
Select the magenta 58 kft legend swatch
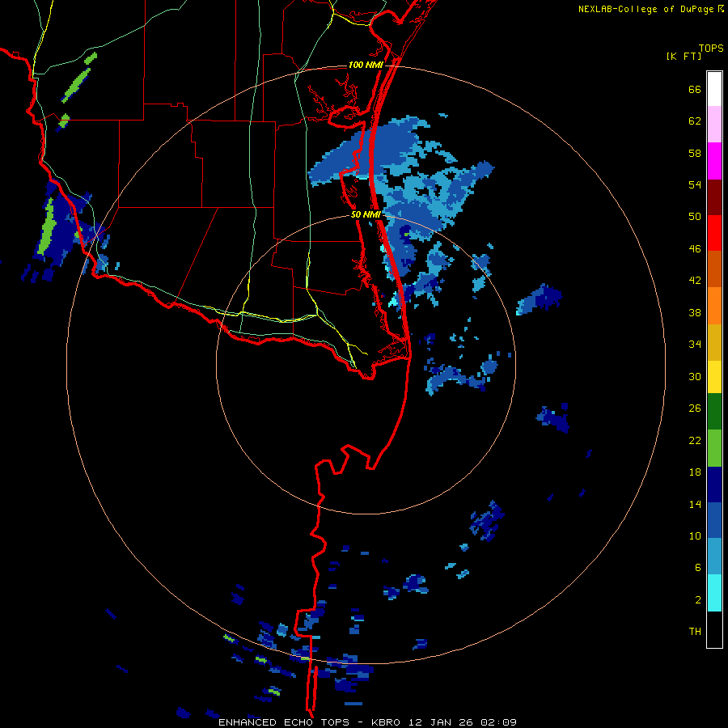pyautogui.click(x=714, y=161)
